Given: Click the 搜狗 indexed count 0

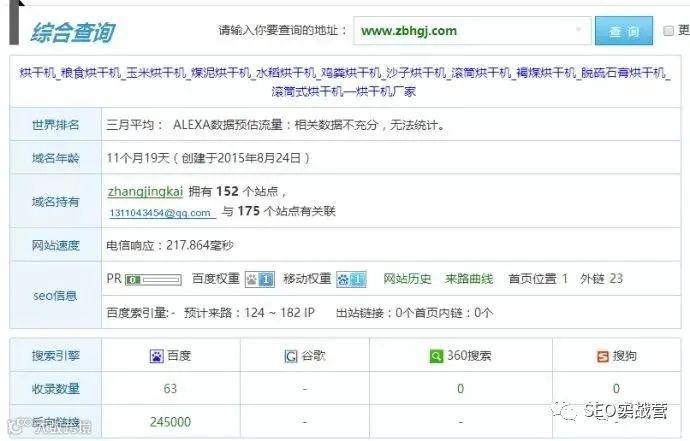Looking at the screenshot, I should [x=616, y=389].
